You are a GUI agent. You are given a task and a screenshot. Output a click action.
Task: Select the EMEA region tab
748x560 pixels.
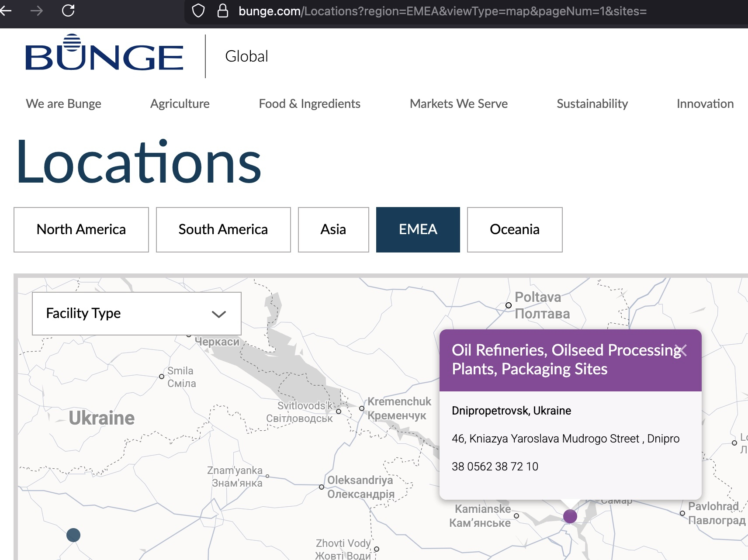(x=418, y=230)
